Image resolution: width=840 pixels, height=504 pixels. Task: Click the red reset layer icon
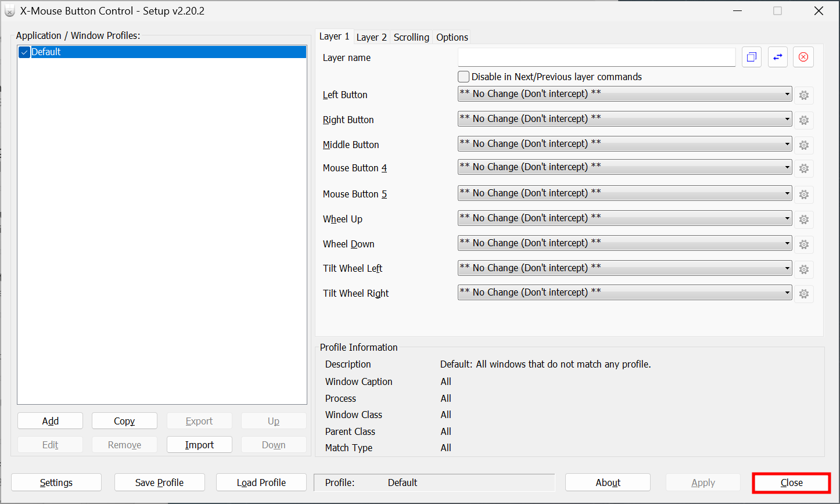pyautogui.click(x=803, y=57)
